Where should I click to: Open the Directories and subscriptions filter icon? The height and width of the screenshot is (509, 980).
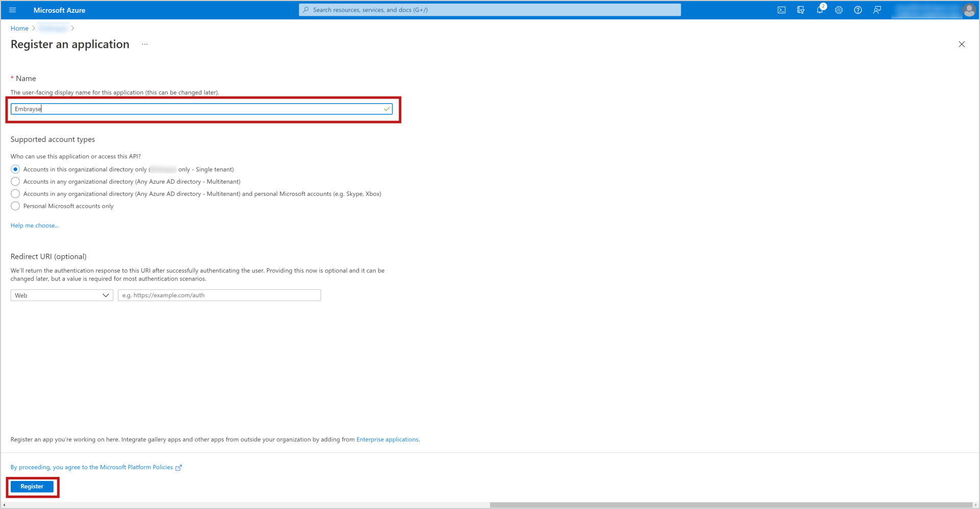click(x=800, y=10)
